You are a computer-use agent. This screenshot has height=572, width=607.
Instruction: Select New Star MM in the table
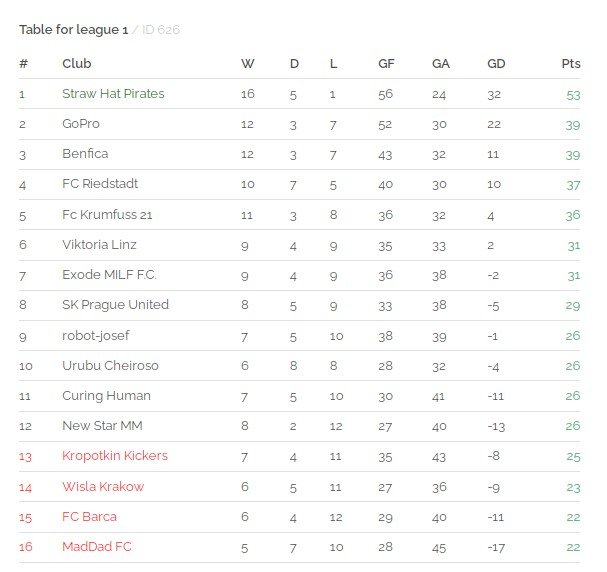102,426
